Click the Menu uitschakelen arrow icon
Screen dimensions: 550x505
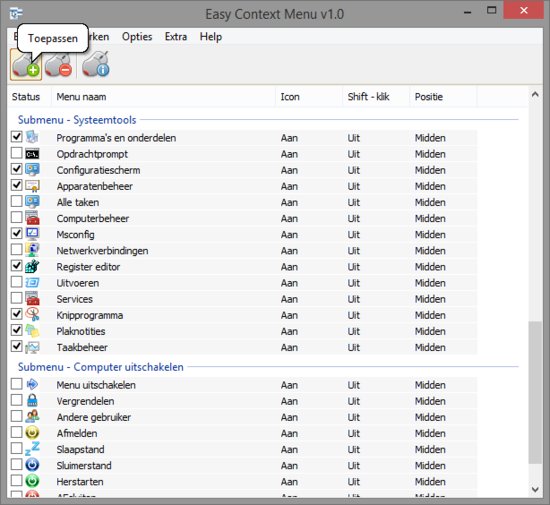[32, 384]
